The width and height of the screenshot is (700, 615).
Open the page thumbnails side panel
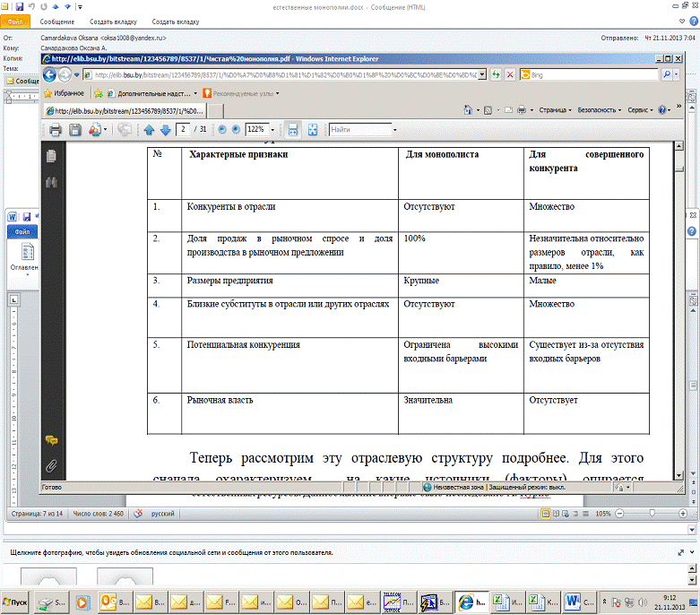[52, 155]
